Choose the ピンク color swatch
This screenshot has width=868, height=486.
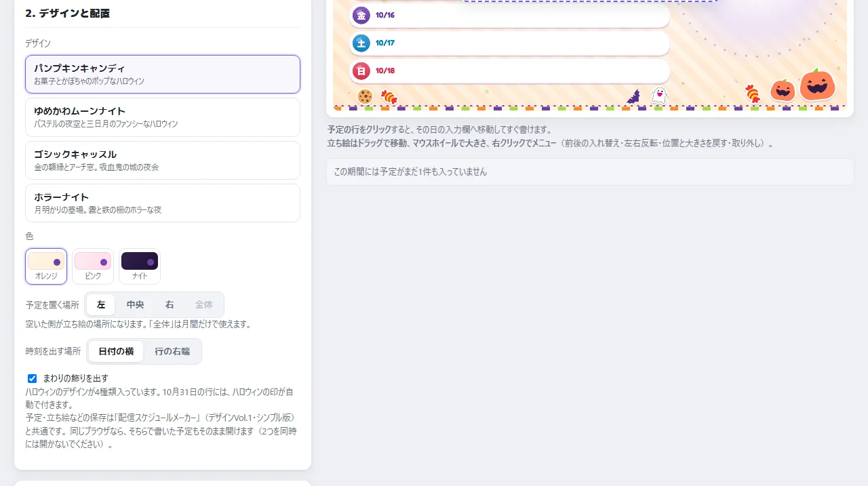click(x=93, y=266)
